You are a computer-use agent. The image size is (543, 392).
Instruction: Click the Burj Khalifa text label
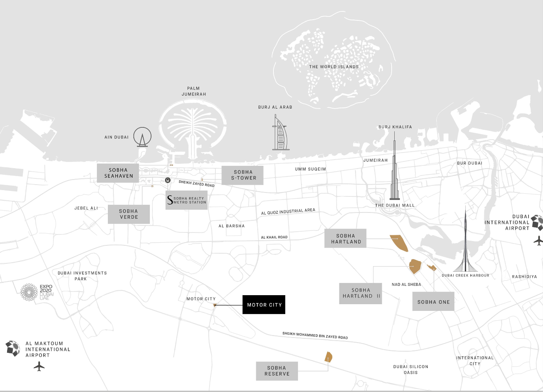(395, 127)
